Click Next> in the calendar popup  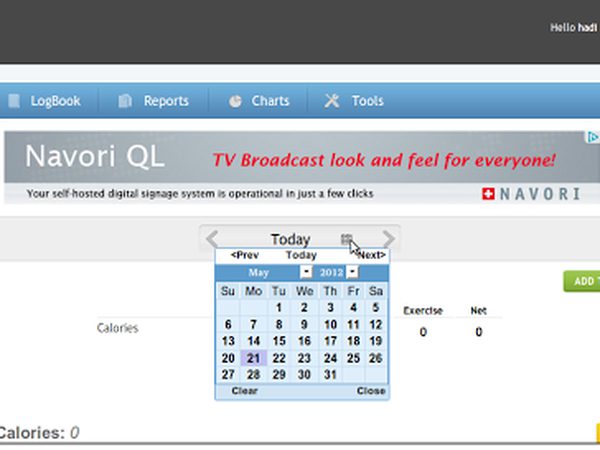pos(371,255)
